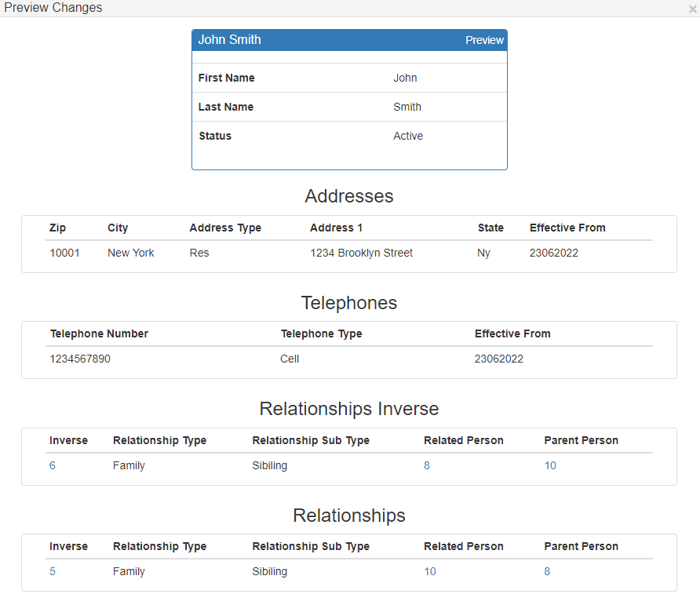Click the 1234 Brooklyn Street address cell
This screenshot has width=700, height=594.
pyautogui.click(x=361, y=253)
